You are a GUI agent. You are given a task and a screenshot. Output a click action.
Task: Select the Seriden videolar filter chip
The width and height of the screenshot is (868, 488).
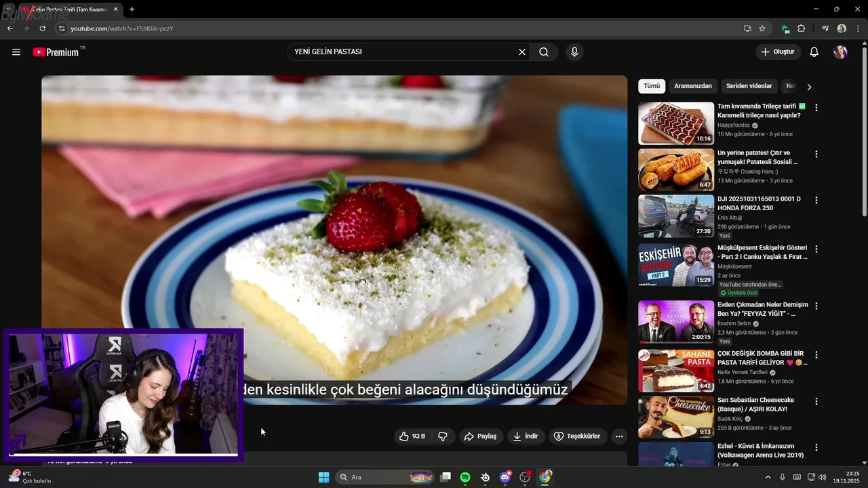749,86
